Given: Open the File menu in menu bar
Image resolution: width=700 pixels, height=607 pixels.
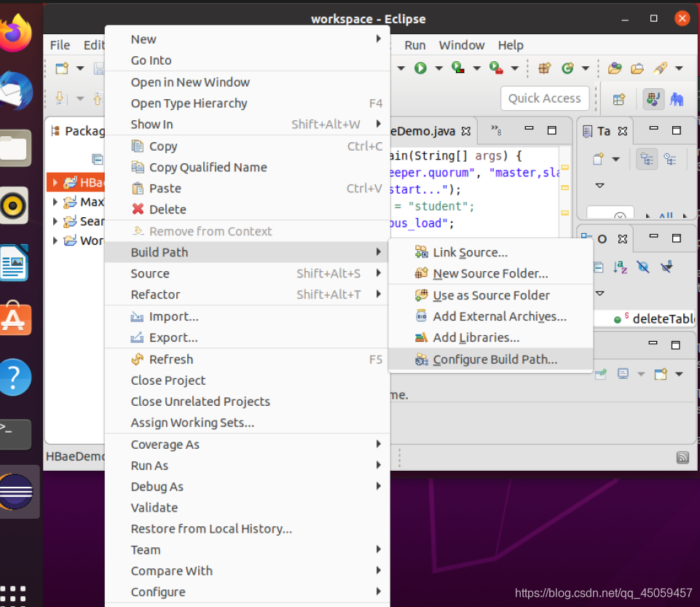Looking at the screenshot, I should 60,45.
